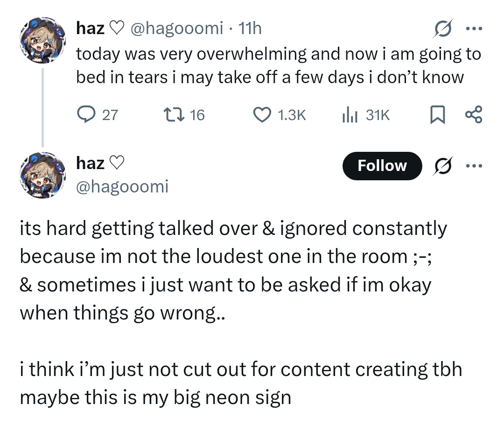Select the tweet text about content creating

pyautogui.click(x=241, y=383)
